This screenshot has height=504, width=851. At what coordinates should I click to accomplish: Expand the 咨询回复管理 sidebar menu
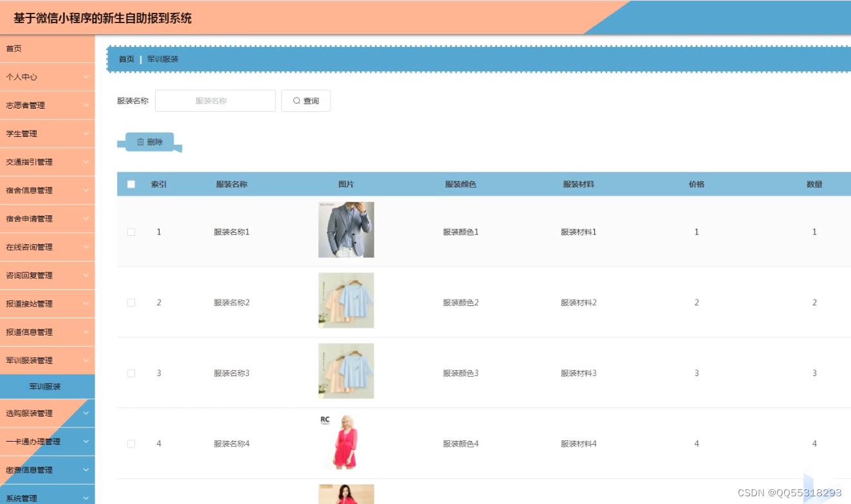pyautogui.click(x=48, y=275)
